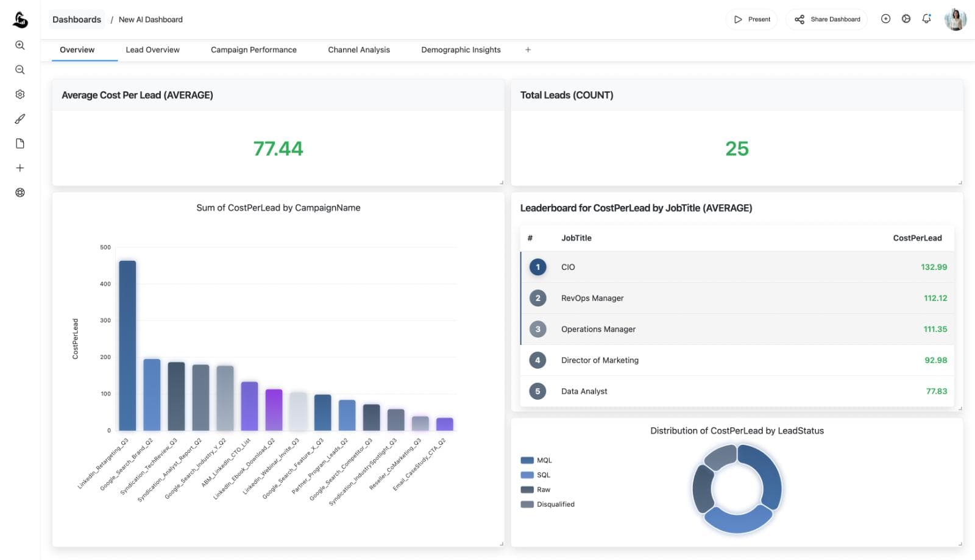Viewport: 975px width, 560px height.
Task: Click the globe icon at sidebar bottom
Action: click(x=20, y=192)
